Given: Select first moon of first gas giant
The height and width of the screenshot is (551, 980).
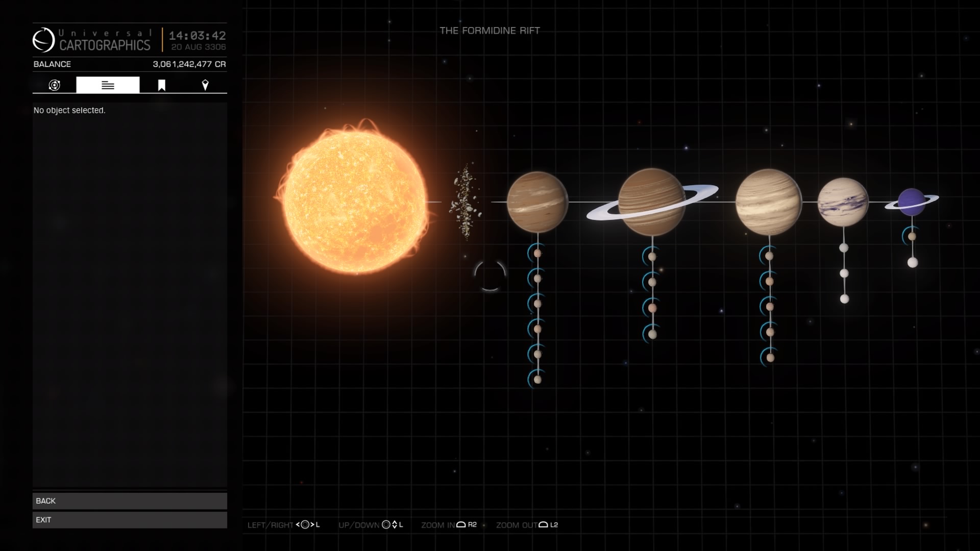Looking at the screenshot, I should (x=537, y=253).
